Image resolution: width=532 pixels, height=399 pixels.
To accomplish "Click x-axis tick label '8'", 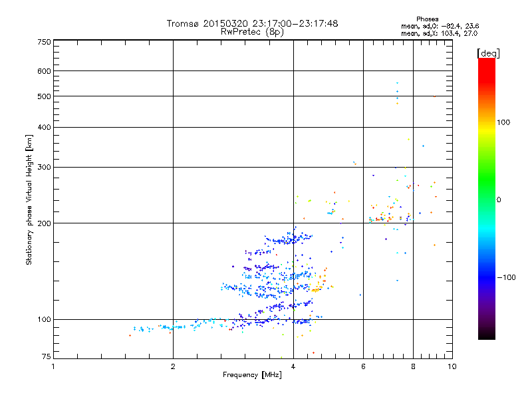I will click(x=413, y=366).
